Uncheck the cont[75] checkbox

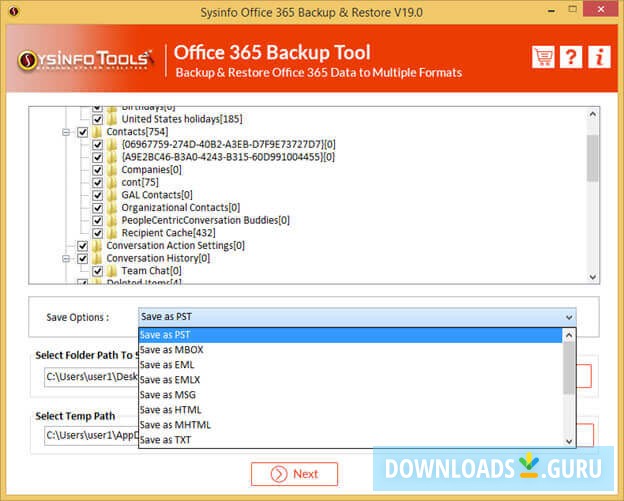98,183
